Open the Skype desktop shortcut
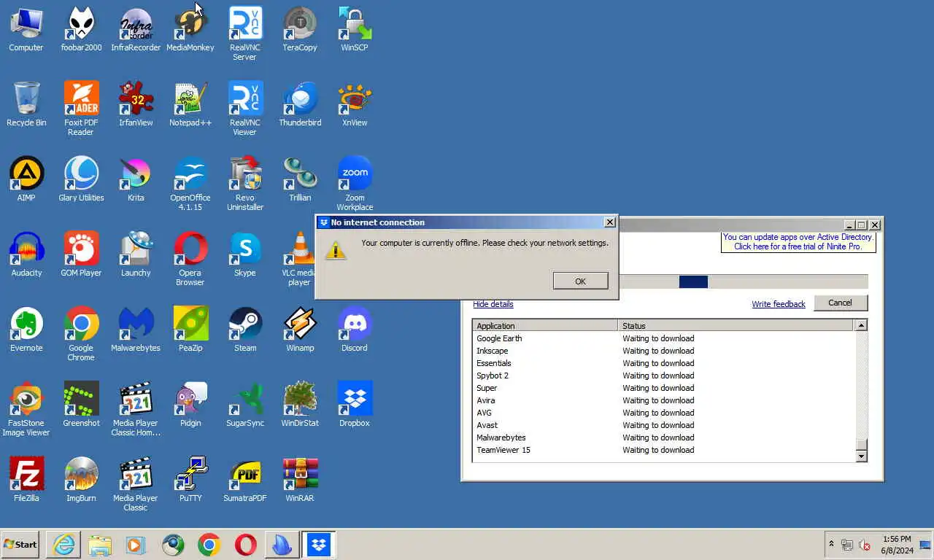 [x=245, y=254]
